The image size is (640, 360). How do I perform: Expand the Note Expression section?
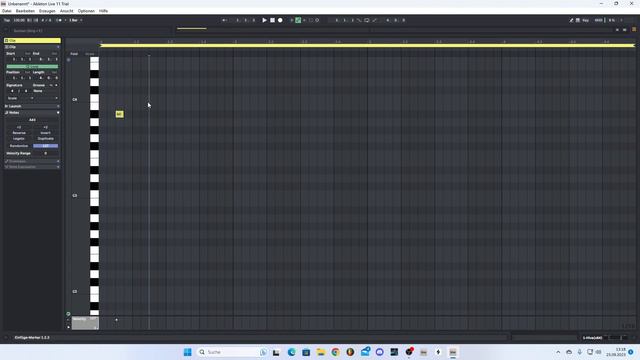coord(58,167)
